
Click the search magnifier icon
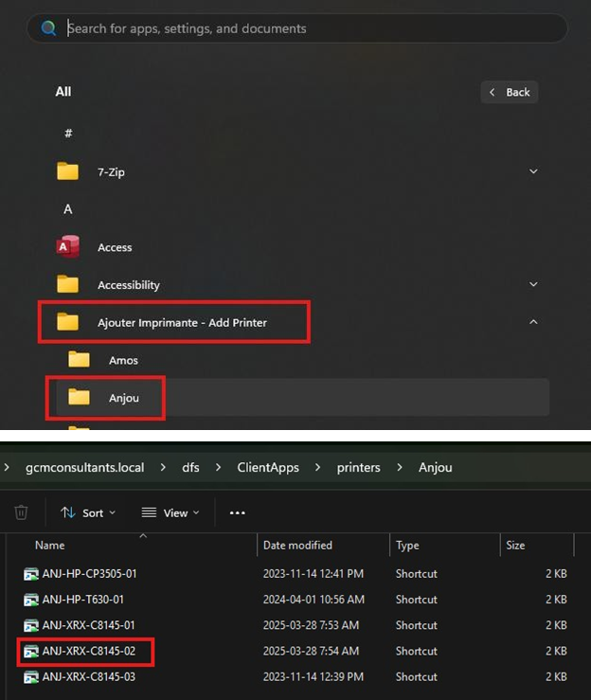[x=48, y=28]
